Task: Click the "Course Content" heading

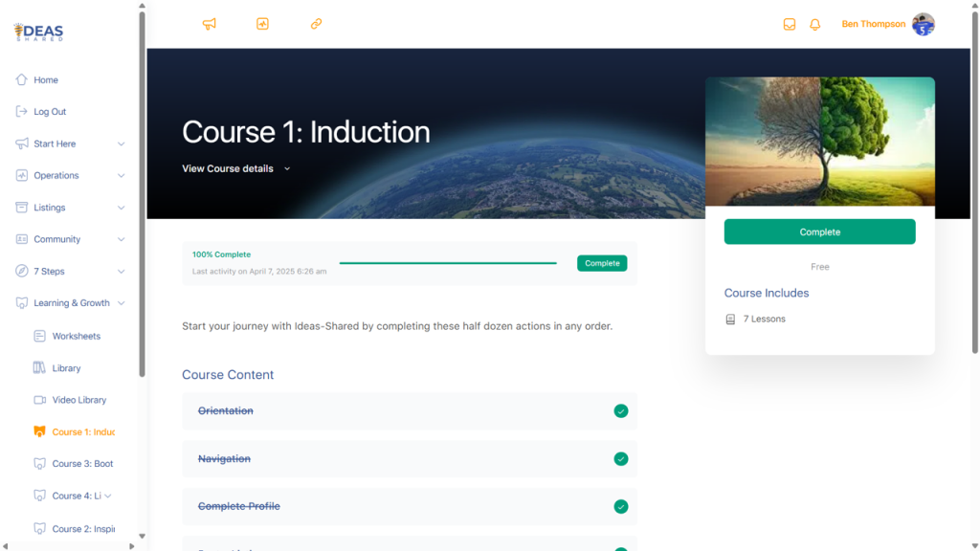Action: pos(228,375)
